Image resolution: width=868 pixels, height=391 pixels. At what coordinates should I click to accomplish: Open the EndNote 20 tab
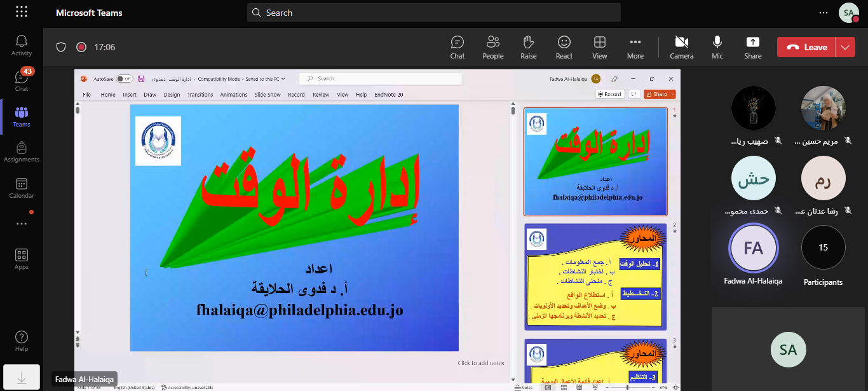click(x=389, y=95)
